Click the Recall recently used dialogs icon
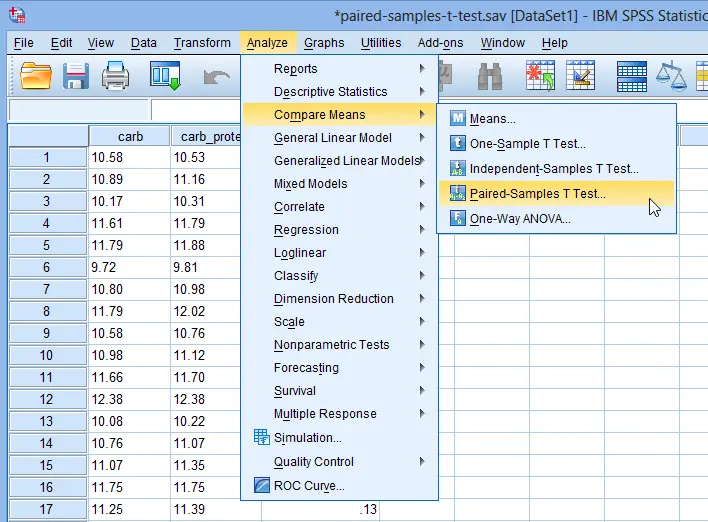 tap(165, 76)
